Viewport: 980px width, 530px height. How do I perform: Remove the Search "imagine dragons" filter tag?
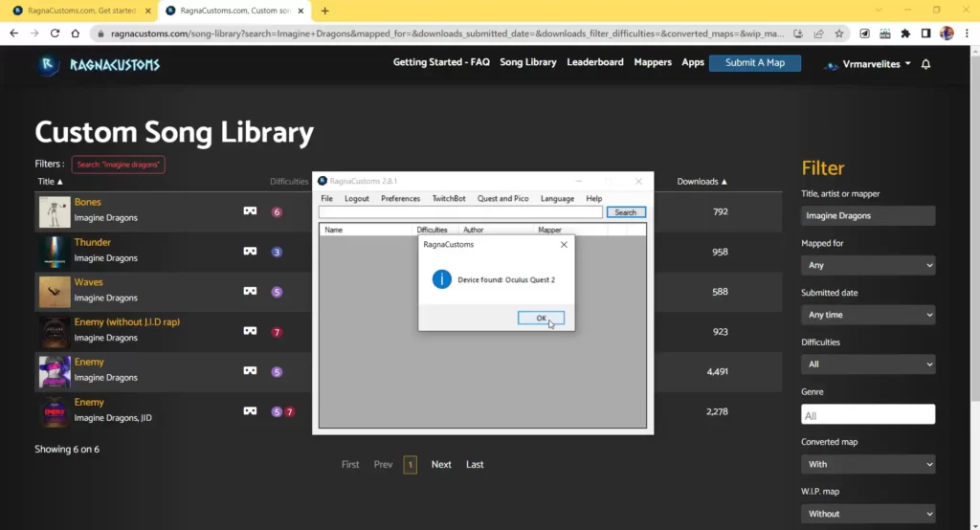pyautogui.click(x=118, y=165)
